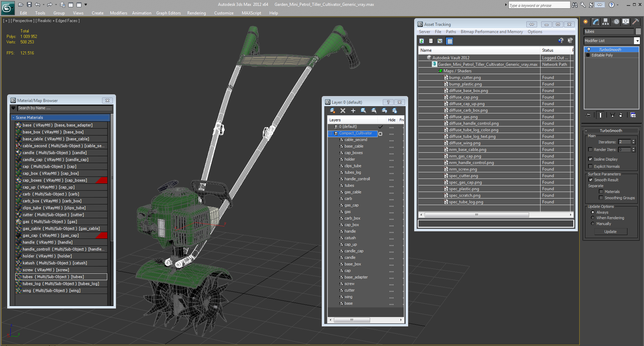
Task: Click the keyword search field in title bar
Action: point(539,5)
